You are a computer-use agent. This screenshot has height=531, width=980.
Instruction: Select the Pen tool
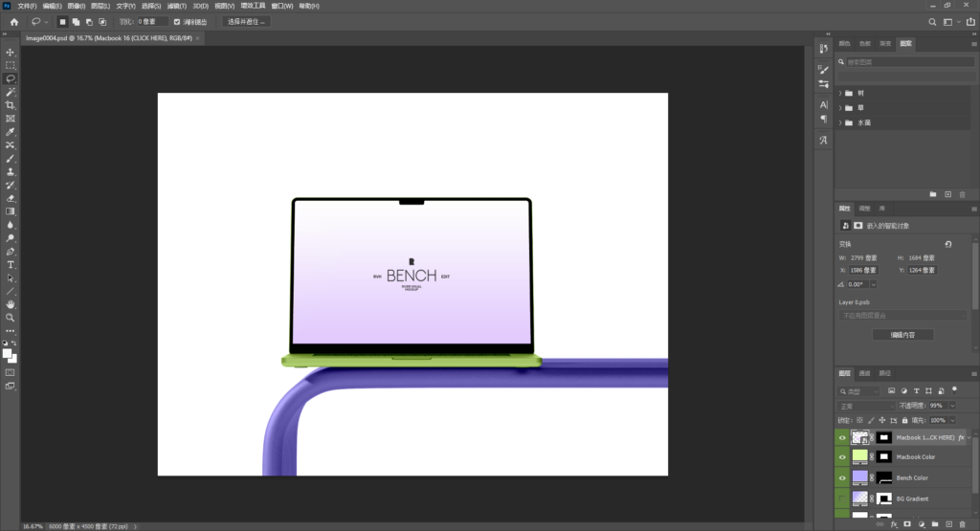coord(10,251)
